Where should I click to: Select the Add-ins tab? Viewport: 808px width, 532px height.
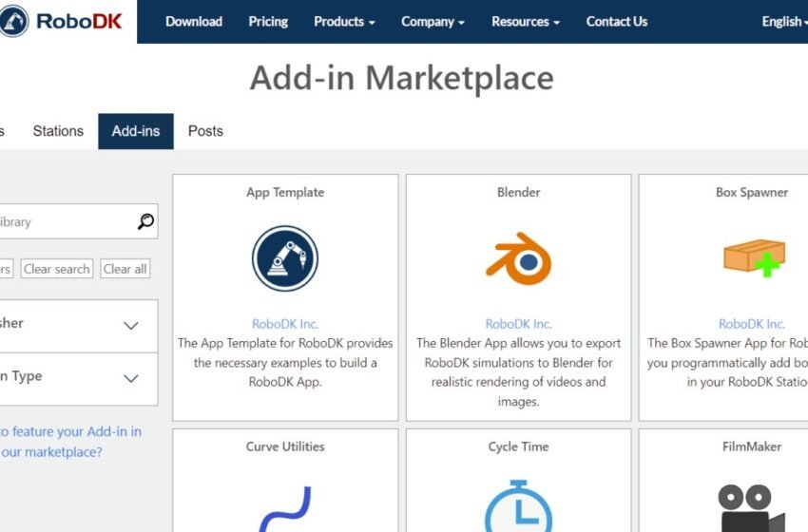coord(136,131)
